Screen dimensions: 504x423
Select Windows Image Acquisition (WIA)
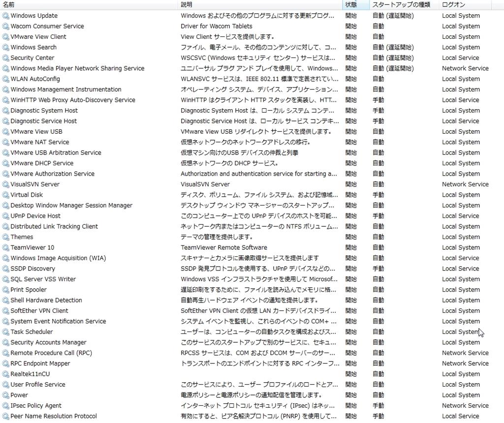pyautogui.click(x=58, y=258)
